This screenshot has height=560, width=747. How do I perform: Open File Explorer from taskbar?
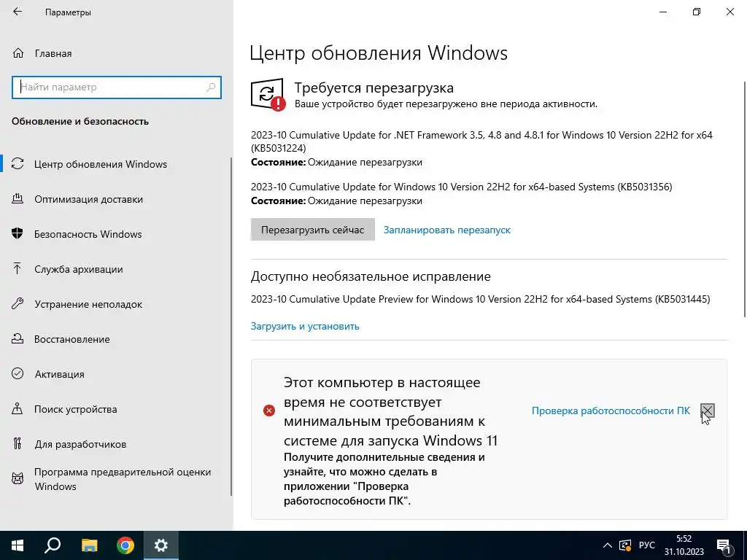pos(89,545)
